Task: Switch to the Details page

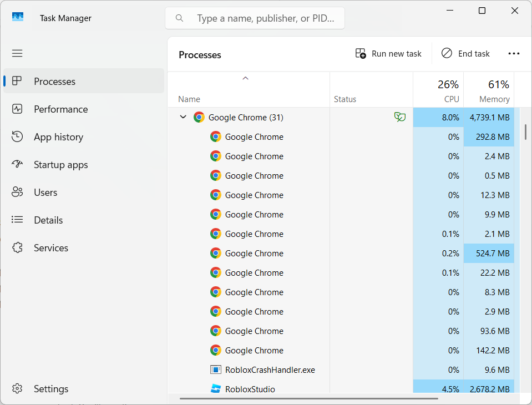Action: (x=48, y=220)
